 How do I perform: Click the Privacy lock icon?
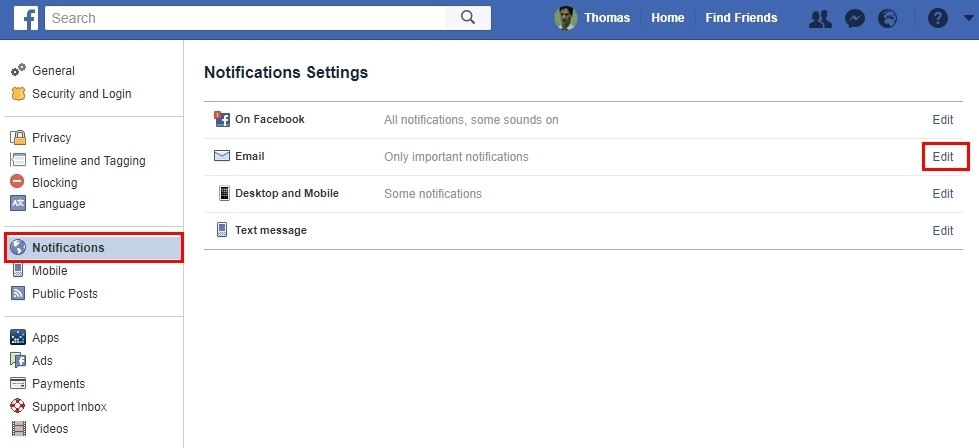click(x=18, y=137)
